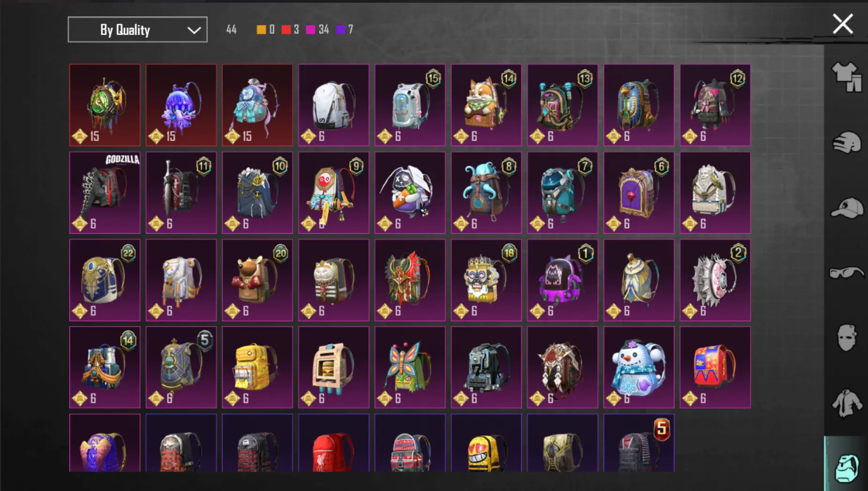Open the outfit category icon in sidebar
Viewport: 868px width, 491px height.
(847, 77)
